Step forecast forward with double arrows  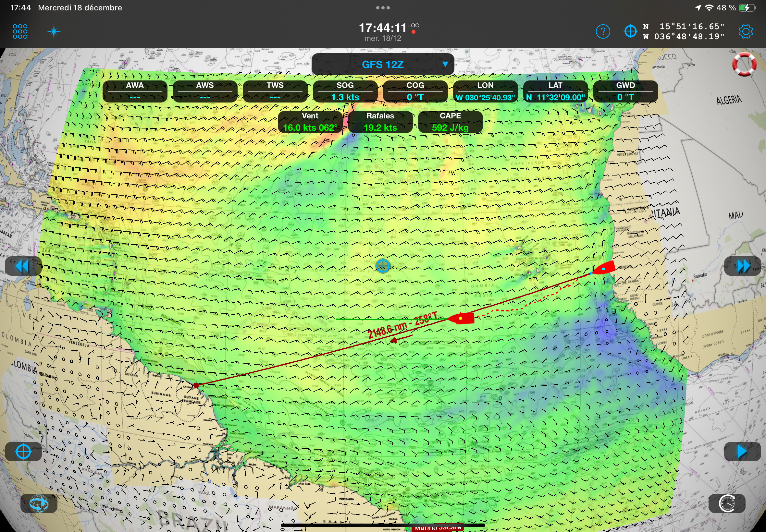pyautogui.click(x=742, y=266)
